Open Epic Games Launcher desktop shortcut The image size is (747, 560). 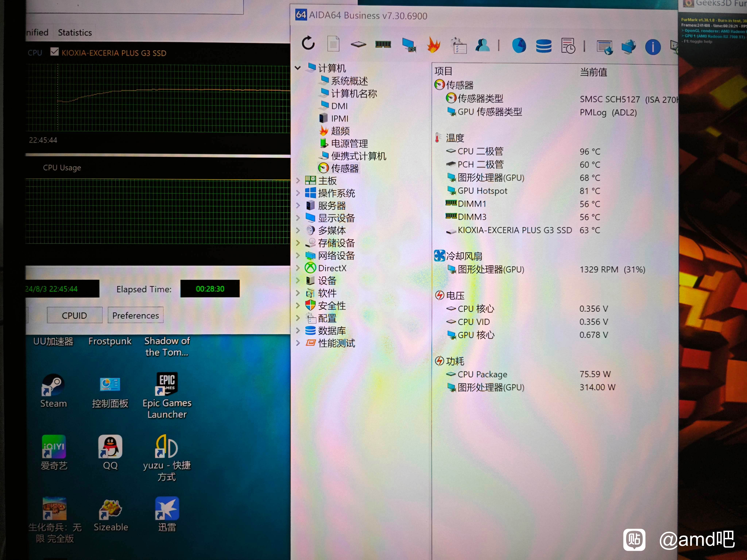167,395
